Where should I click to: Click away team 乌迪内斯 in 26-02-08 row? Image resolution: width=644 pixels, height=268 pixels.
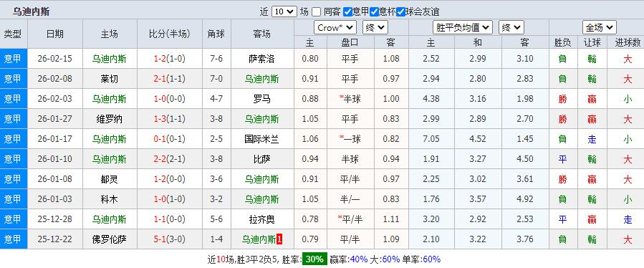click(261, 79)
